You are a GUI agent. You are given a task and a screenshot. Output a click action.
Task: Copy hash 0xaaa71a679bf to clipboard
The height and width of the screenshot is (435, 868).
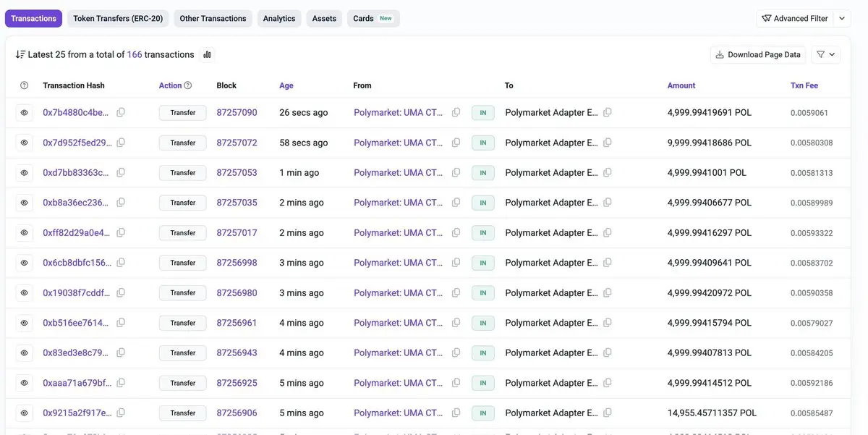pos(121,383)
